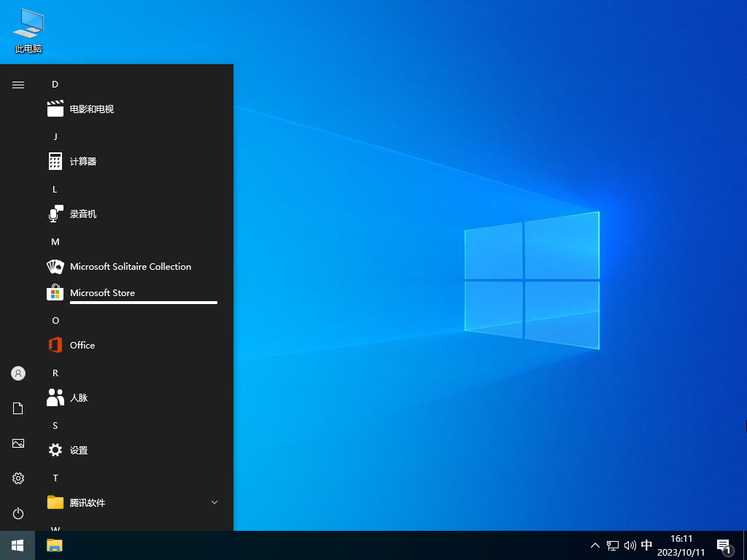Open Microsoft Store from the Start menu
The image size is (747, 560).
[102, 292]
